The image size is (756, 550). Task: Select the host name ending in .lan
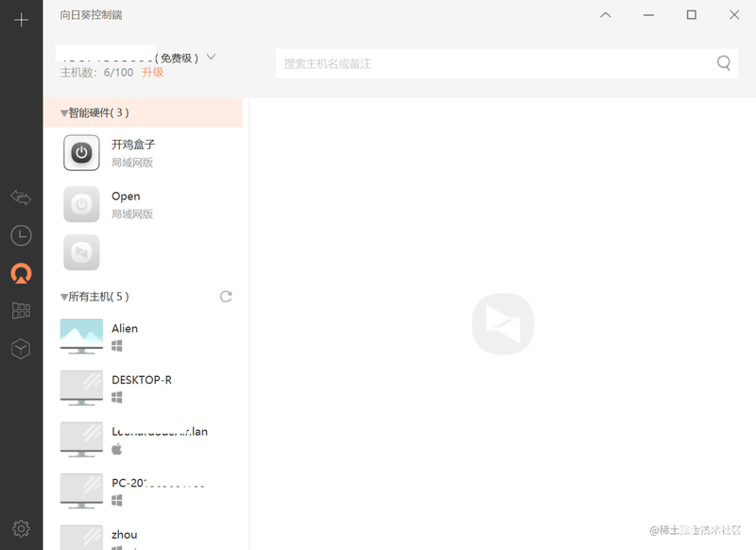click(160, 432)
